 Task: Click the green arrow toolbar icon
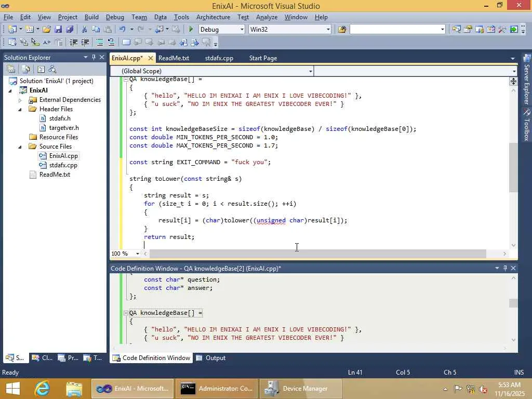(514, 30)
